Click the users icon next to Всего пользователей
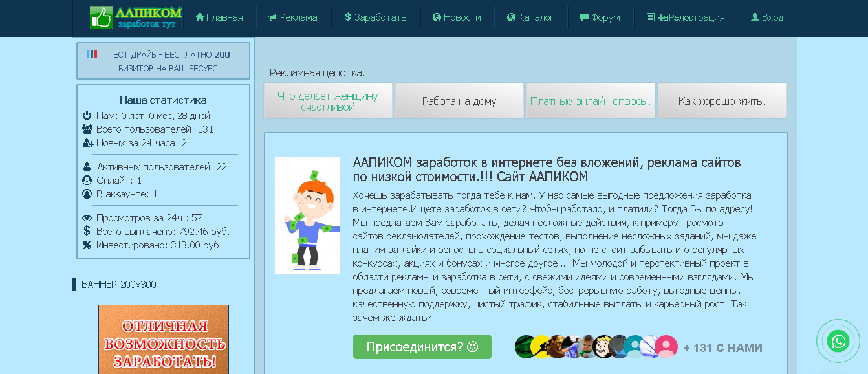This screenshot has width=868, height=374. [x=86, y=129]
